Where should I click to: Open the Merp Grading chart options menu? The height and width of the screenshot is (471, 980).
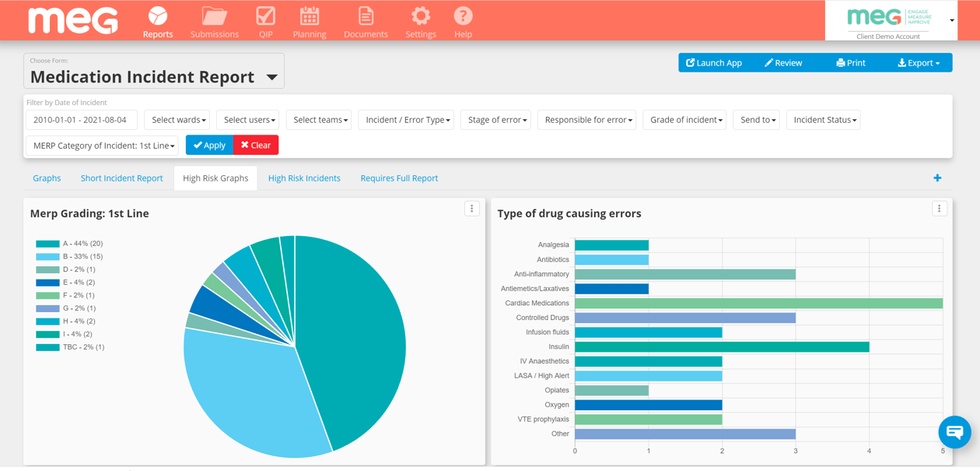(x=471, y=209)
